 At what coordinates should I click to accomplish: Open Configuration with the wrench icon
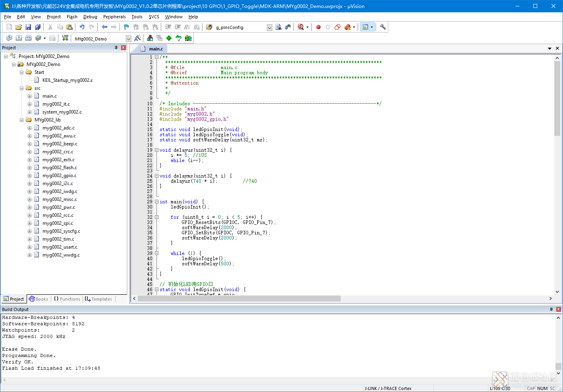[x=383, y=27]
